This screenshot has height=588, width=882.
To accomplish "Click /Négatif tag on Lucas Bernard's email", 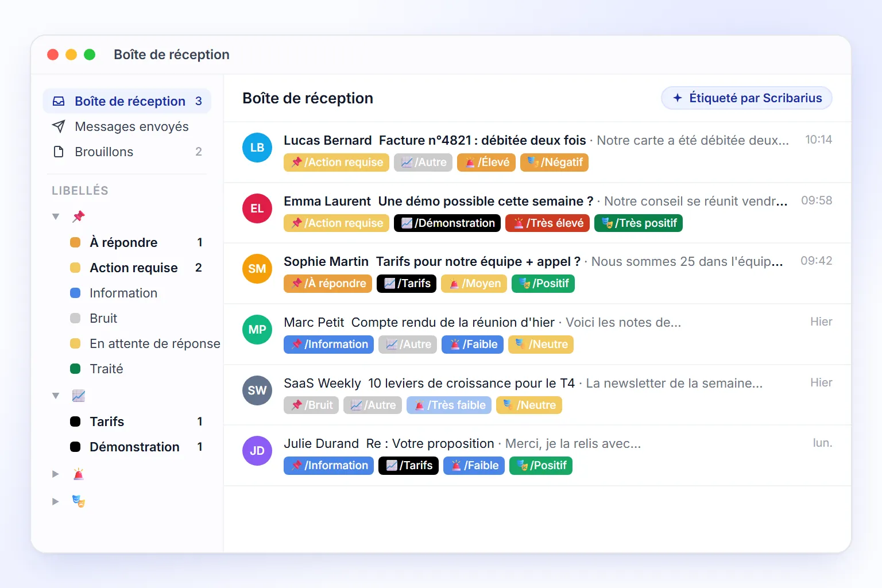I will pos(554,163).
